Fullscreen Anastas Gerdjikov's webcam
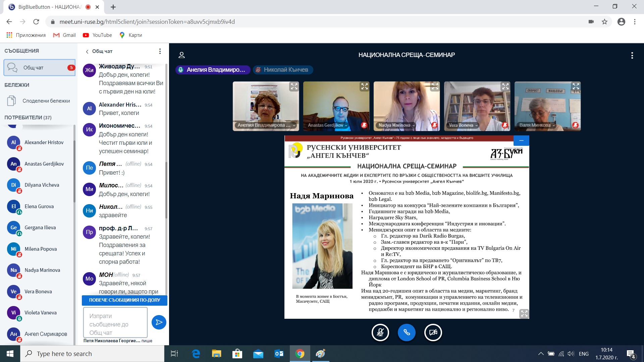644x362 pixels. 364,86
